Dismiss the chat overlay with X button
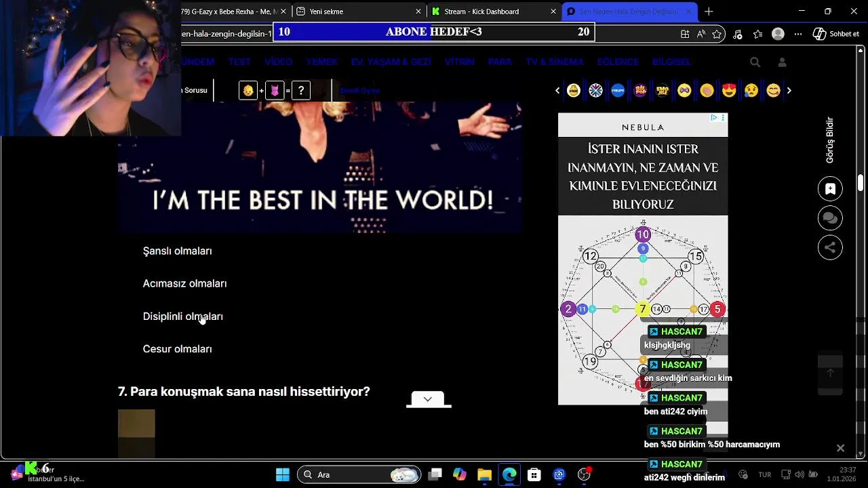 tap(840, 448)
